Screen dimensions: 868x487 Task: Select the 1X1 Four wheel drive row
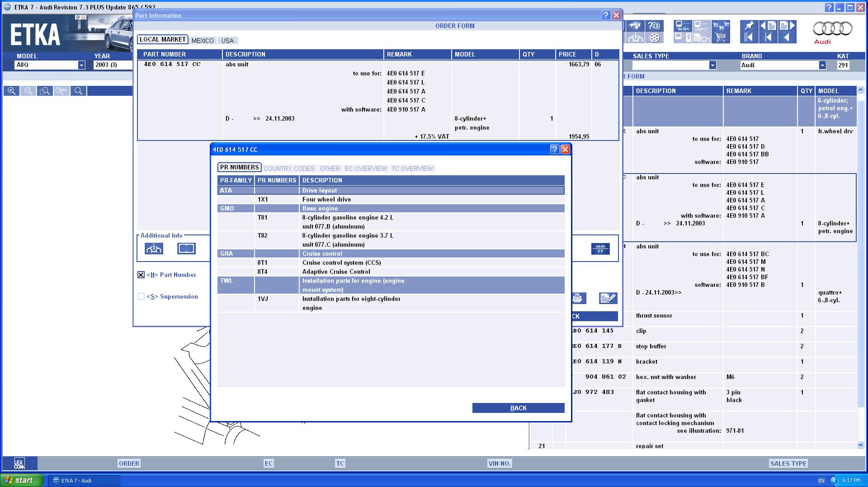point(391,199)
